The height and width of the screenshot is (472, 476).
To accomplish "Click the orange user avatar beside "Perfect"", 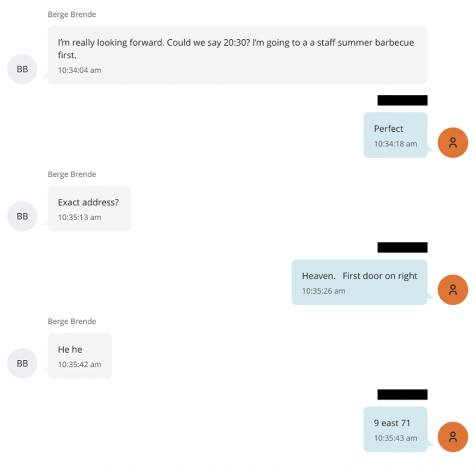I will (453, 143).
